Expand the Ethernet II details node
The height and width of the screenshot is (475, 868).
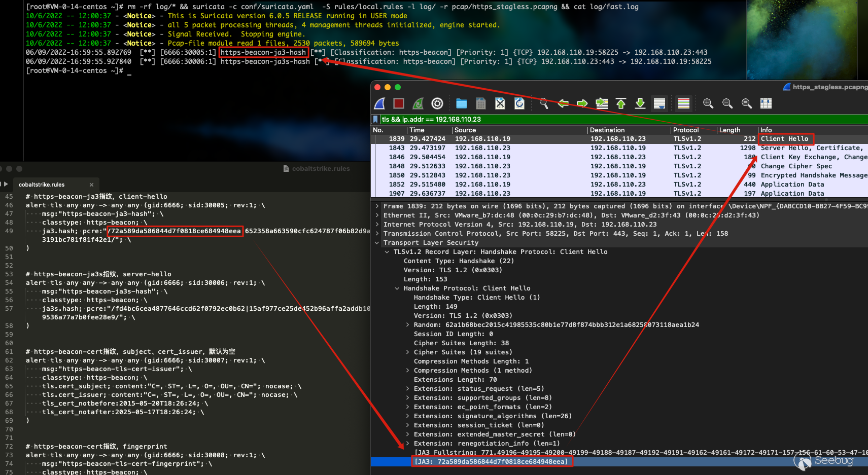377,215
